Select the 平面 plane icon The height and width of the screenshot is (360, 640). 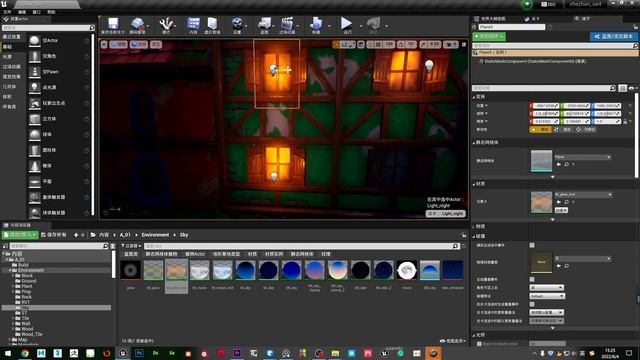pos(35,181)
